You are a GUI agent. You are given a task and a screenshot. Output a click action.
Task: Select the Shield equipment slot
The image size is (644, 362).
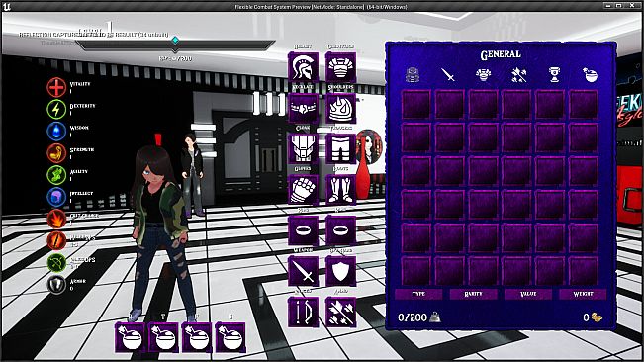pos(341,271)
